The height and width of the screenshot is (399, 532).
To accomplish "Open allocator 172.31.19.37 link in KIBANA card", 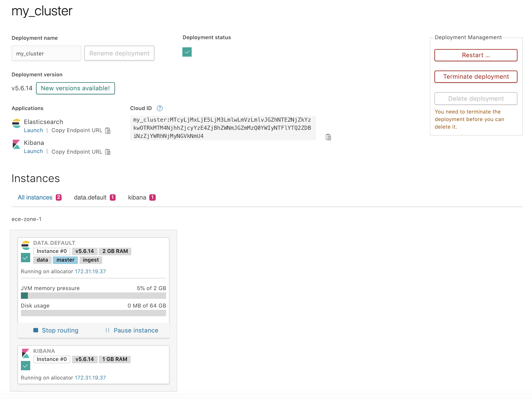I will pos(90,378).
